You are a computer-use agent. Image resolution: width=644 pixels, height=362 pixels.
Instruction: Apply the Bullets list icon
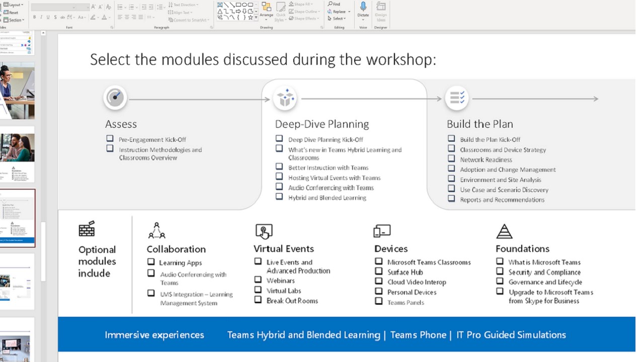pyautogui.click(x=120, y=7)
